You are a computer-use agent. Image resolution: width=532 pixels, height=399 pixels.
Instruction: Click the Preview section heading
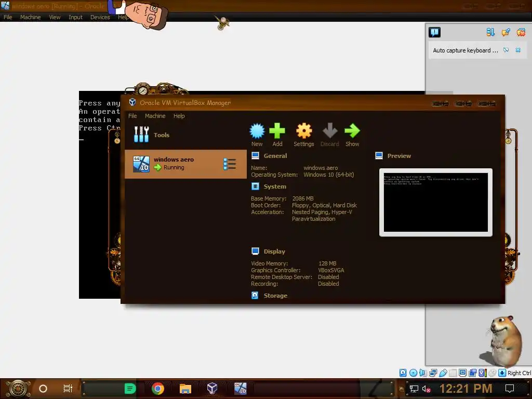click(399, 156)
